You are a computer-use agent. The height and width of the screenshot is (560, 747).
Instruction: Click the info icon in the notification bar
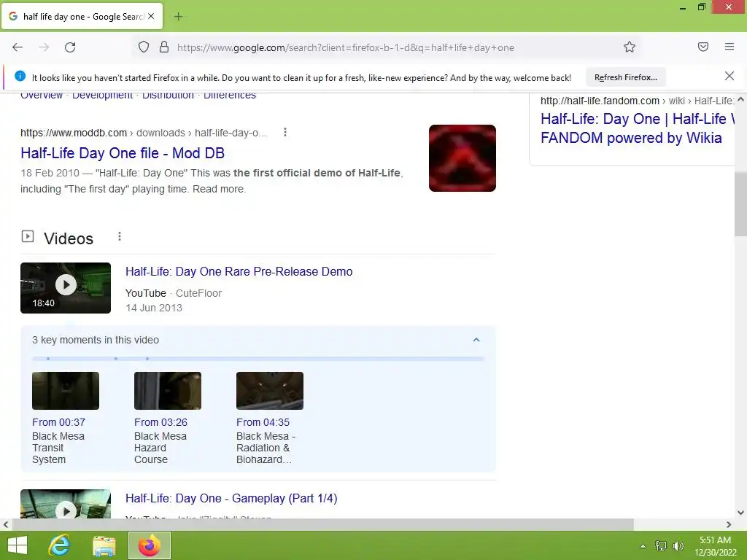[20, 76]
